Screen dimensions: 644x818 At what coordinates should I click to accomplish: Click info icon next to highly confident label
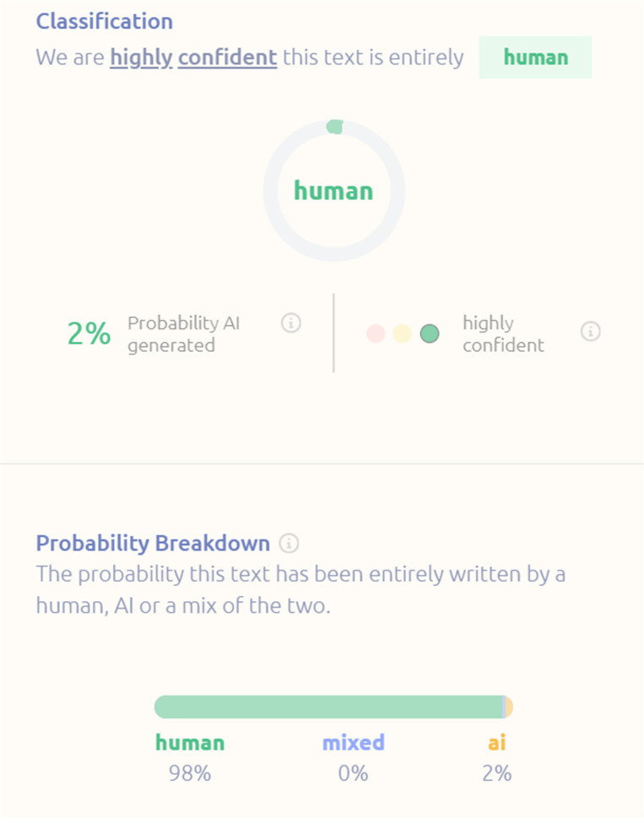tap(591, 332)
